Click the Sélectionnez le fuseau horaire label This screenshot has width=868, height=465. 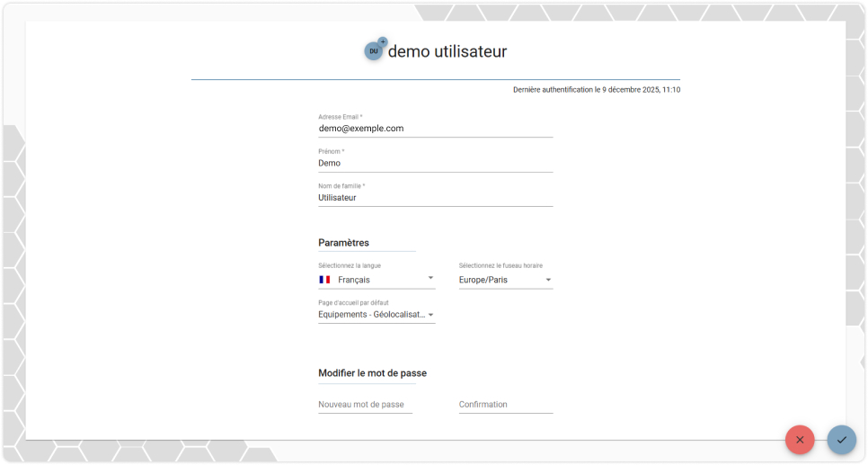point(500,265)
